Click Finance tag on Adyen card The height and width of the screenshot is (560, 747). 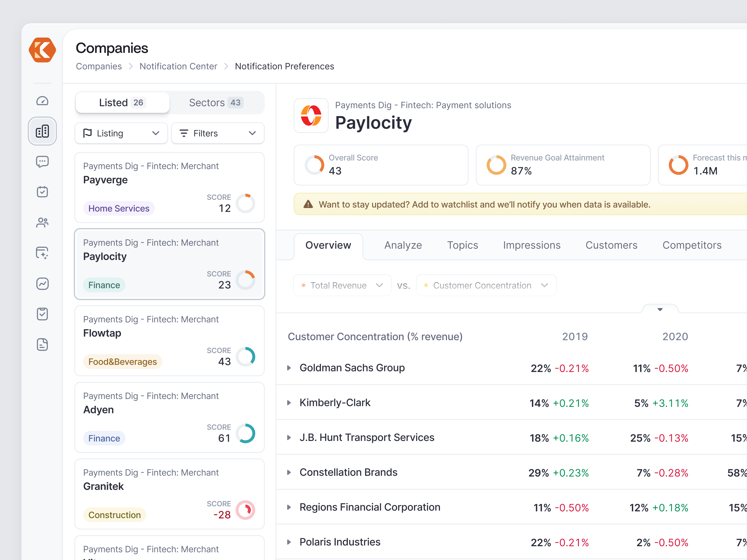[104, 438]
